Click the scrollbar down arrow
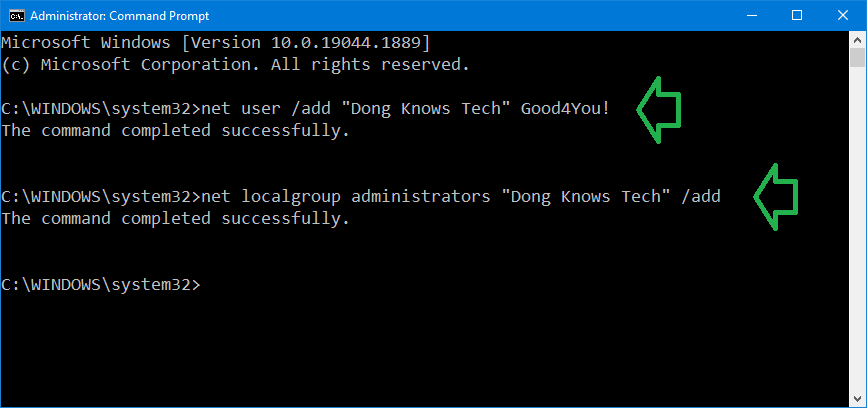This screenshot has height=408, width=867. click(858, 397)
